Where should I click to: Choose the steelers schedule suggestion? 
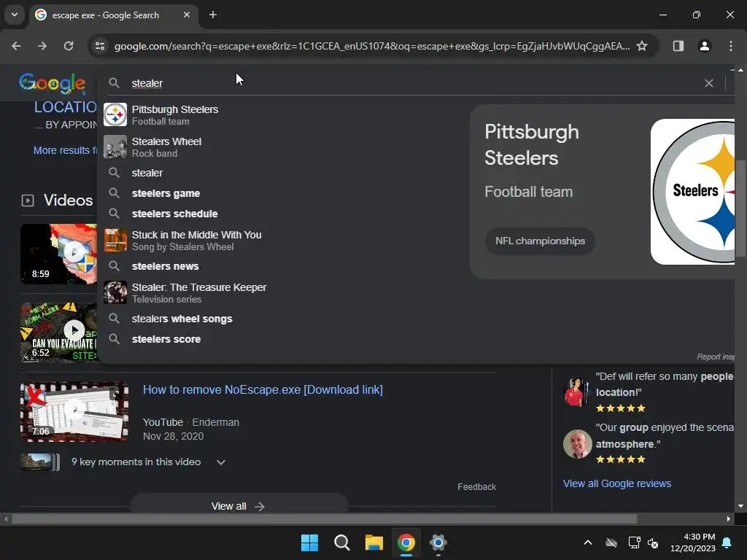point(281,214)
